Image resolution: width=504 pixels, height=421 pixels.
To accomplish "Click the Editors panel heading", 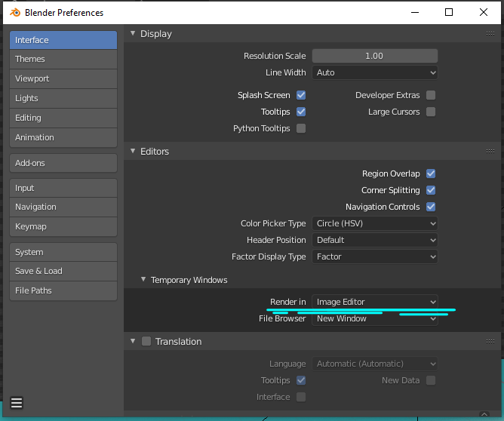I will [155, 152].
